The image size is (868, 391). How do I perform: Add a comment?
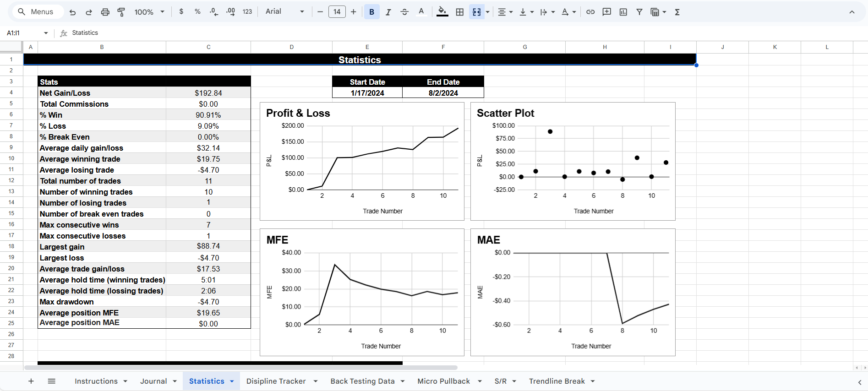coord(607,12)
